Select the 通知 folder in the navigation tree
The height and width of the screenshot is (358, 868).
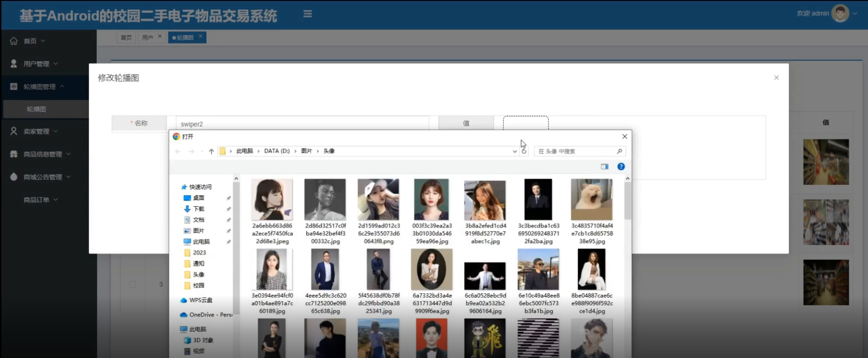pyautogui.click(x=198, y=263)
